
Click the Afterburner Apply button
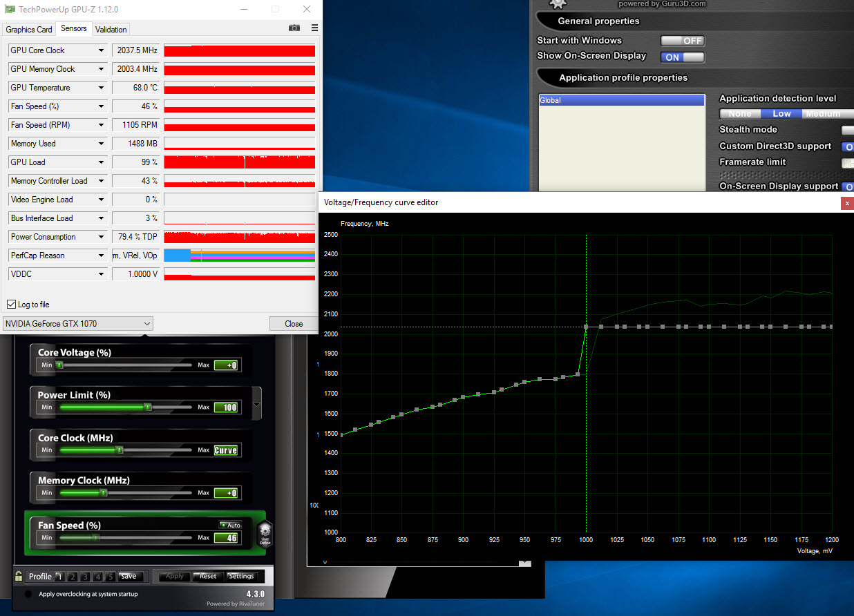[x=175, y=577]
